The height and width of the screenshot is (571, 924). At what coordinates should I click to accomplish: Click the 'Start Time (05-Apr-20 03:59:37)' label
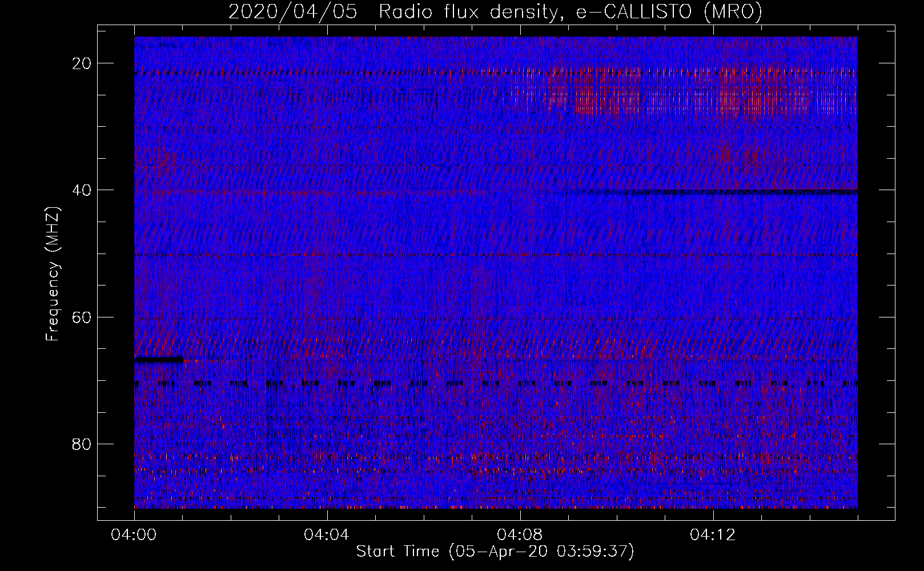[x=495, y=551]
